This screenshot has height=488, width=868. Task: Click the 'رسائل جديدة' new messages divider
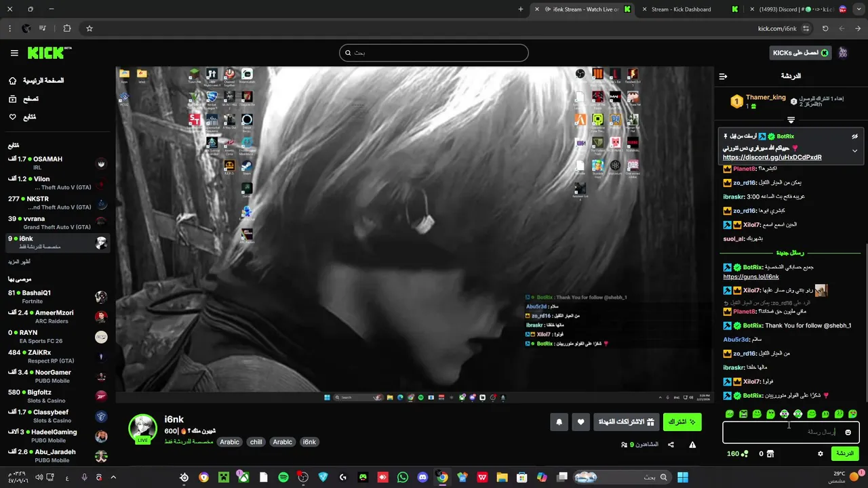pyautogui.click(x=790, y=253)
